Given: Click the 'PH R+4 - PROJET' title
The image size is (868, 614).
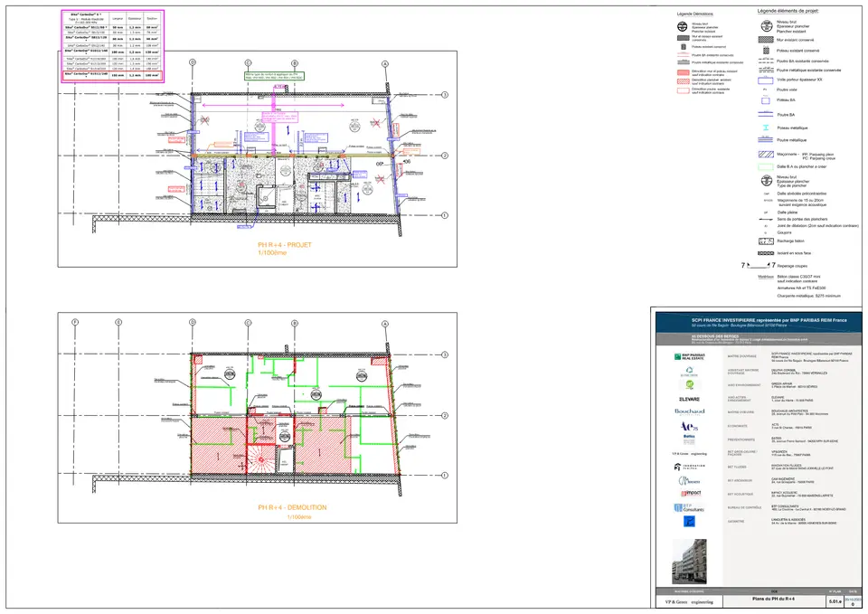Looking at the screenshot, I should click(285, 245).
